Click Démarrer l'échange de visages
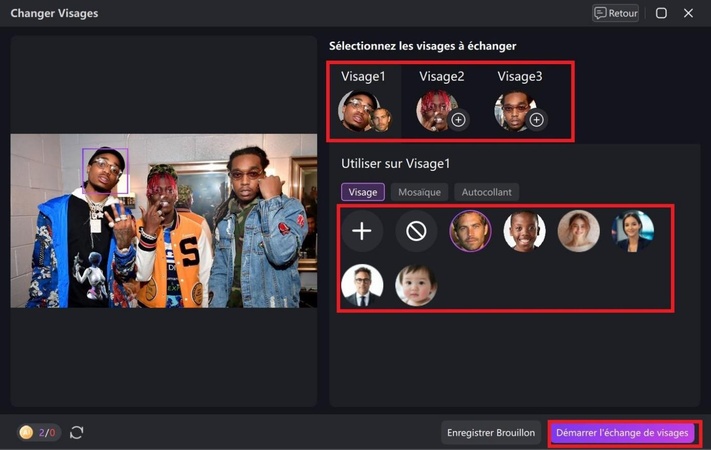Viewport: 711px width, 450px height. pos(622,433)
